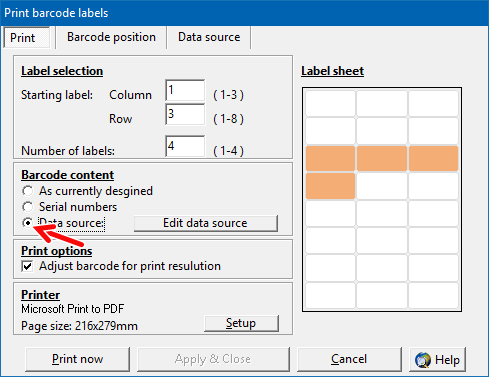Screen dimensions: 489x377
Task: Click the Barcode content heading
Action: 68,175
